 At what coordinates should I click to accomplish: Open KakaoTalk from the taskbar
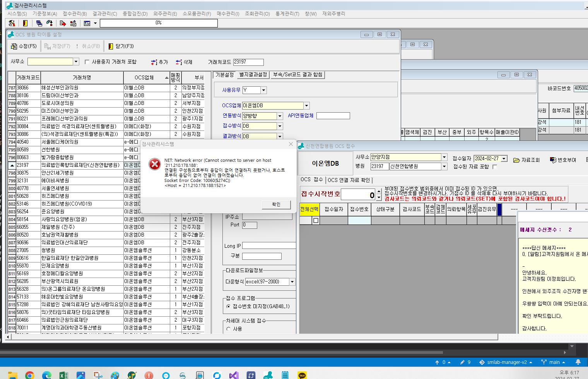point(302,375)
